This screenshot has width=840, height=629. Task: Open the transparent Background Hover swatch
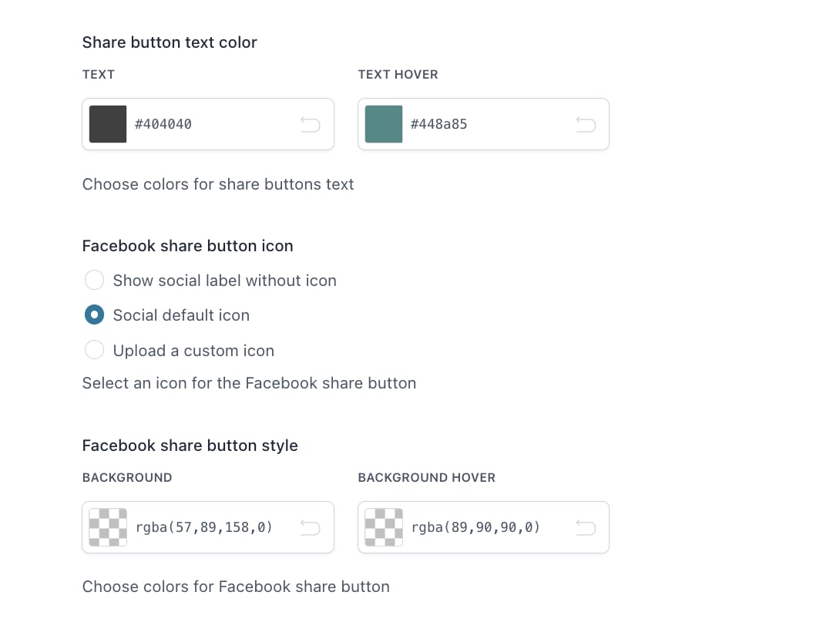click(x=384, y=527)
